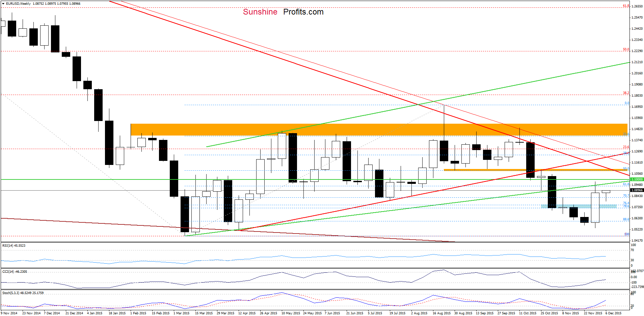The width and height of the screenshot is (644, 316).
Task: Click the EURUSD,Weekly chart title
Action: coord(18,3)
